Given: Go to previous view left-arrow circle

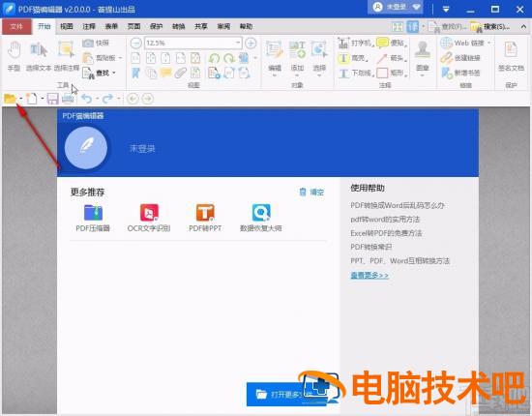Looking at the screenshot, I should (x=133, y=99).
